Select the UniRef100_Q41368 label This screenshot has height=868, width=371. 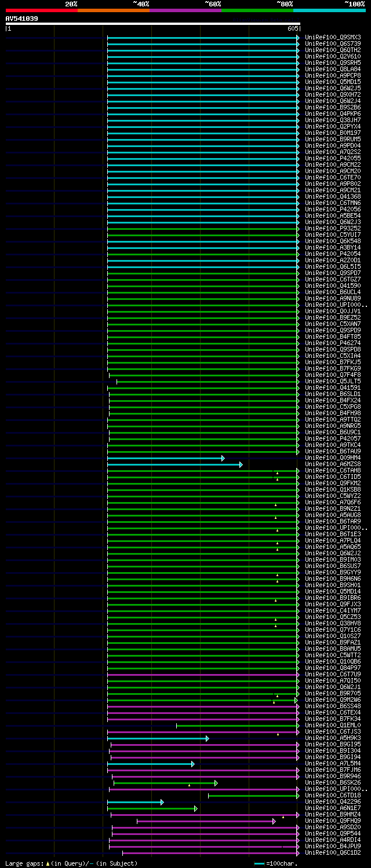[333, 197]
